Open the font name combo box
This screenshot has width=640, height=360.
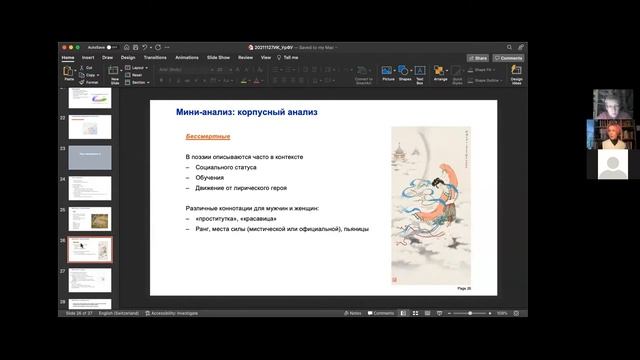pos(186,69)
